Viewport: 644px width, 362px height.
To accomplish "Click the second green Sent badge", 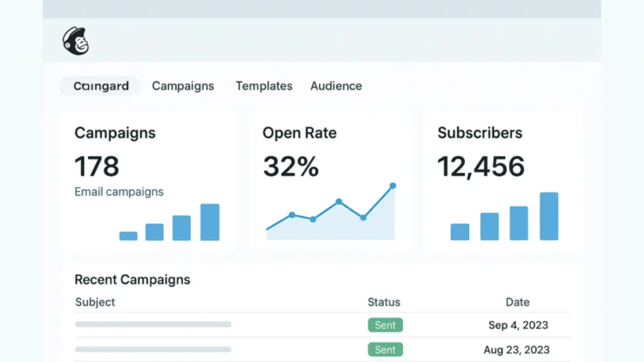I will click(385, 349).
